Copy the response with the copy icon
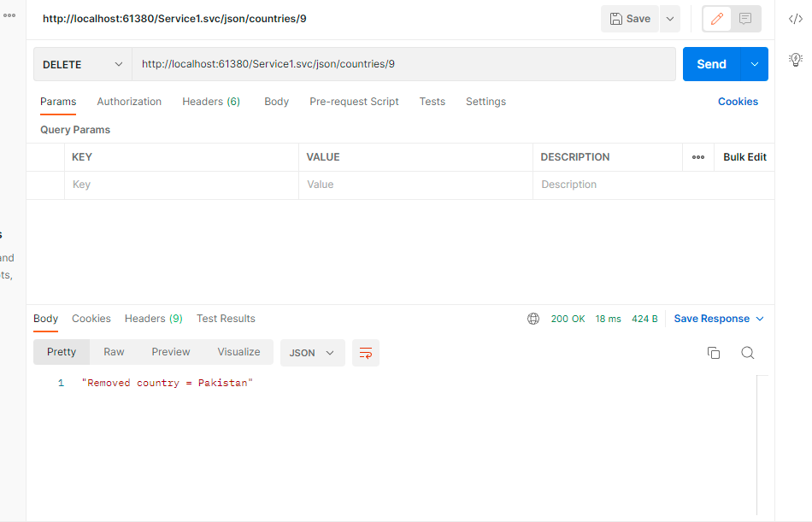This screenshot has width=812, height=522. 714,353
